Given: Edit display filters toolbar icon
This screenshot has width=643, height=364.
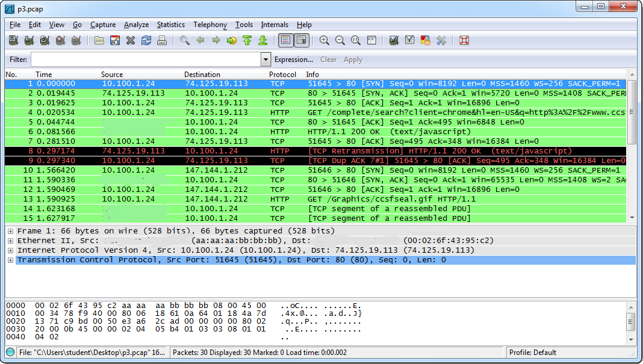Looking at the screenshot, I should (x=409, y=40).
